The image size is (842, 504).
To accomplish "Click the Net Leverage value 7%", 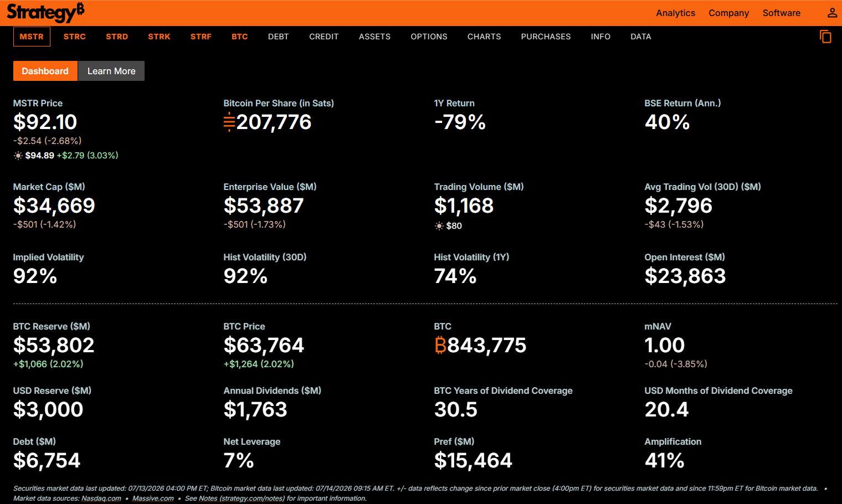I will coord(239,461).
